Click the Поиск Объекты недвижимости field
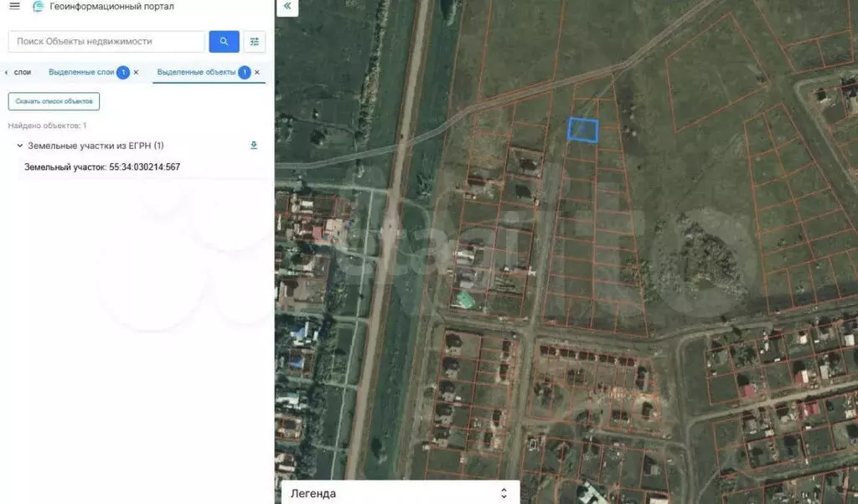 pyautogui.click(x=105, y=41)
